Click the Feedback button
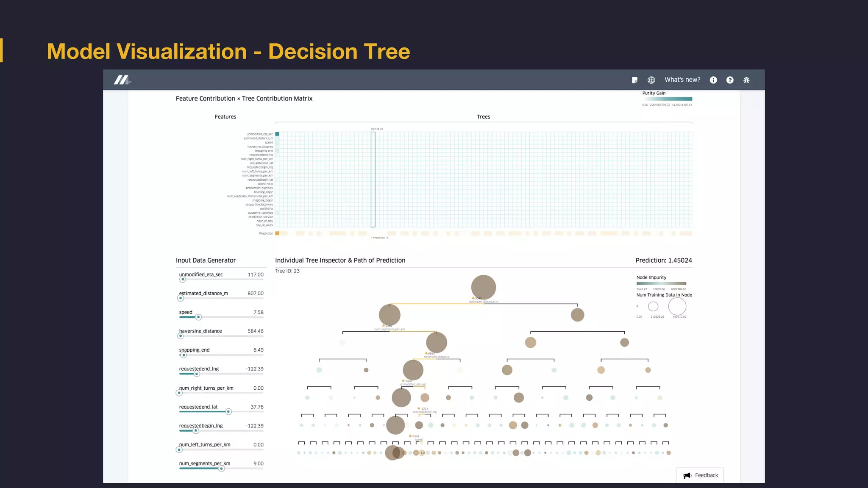The width and height of the screenshot is (868, 488). 706,475
